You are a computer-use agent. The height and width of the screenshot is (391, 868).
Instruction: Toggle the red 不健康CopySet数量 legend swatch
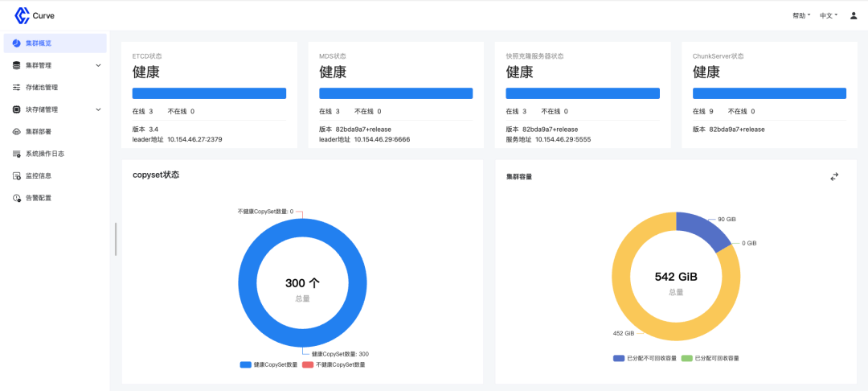click(308, 365)
